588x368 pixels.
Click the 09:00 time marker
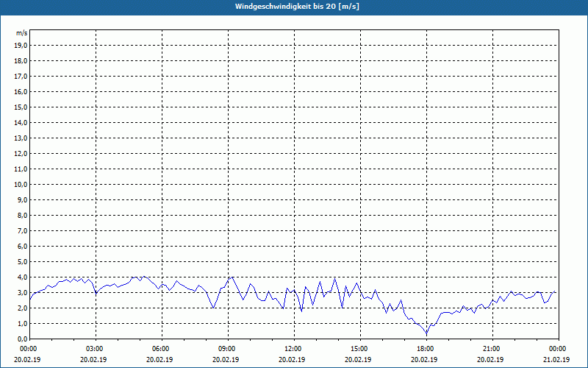click(228, 349)
